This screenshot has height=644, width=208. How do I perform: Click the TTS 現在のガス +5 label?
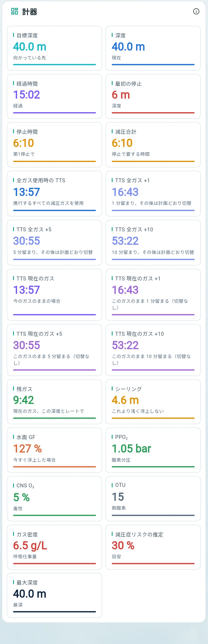coord(39,334)
